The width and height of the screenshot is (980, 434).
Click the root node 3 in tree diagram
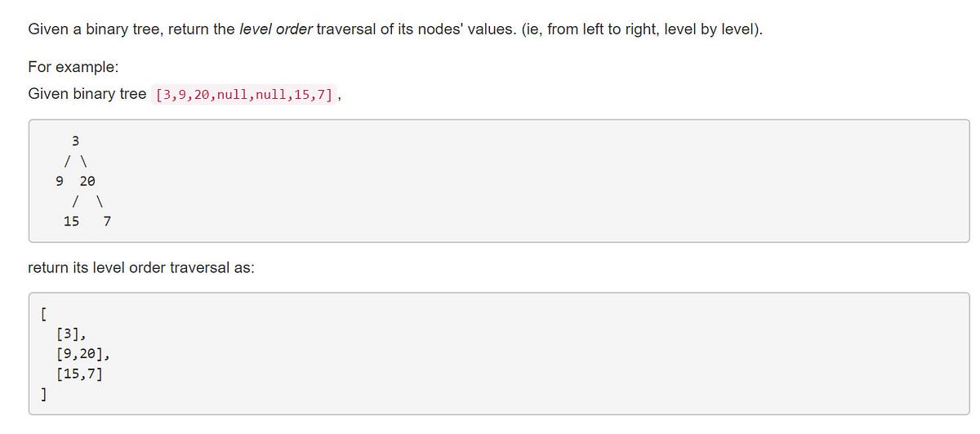tap(75, 141)
